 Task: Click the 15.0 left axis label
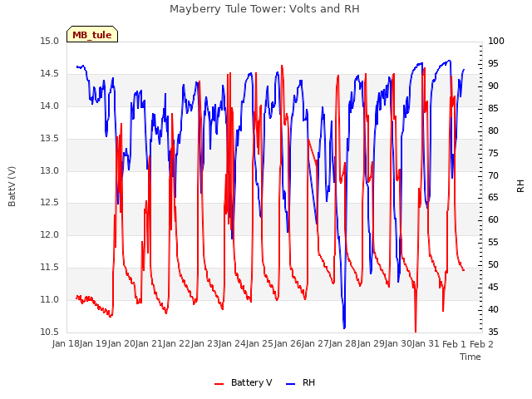pyautogui.click(x=49, y=42)
